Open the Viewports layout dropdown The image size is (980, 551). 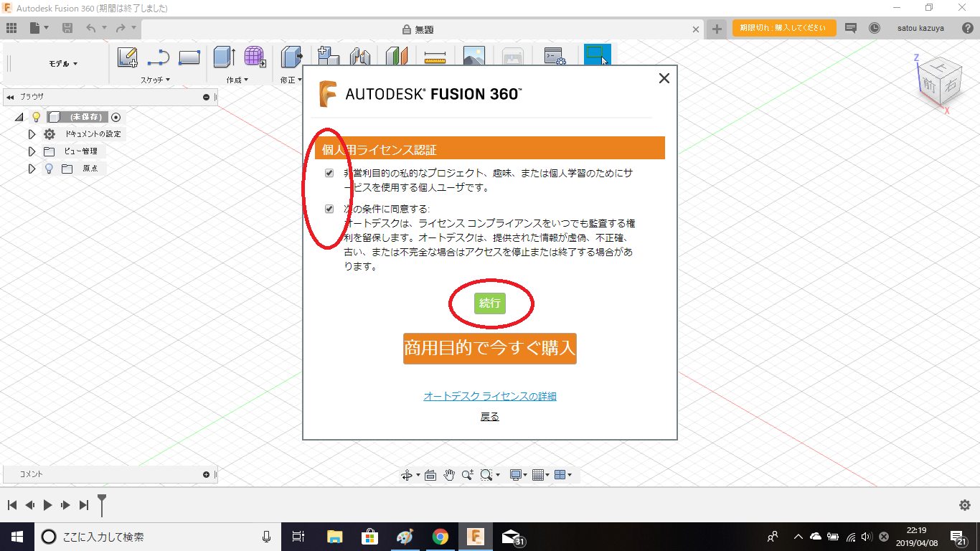563,475
